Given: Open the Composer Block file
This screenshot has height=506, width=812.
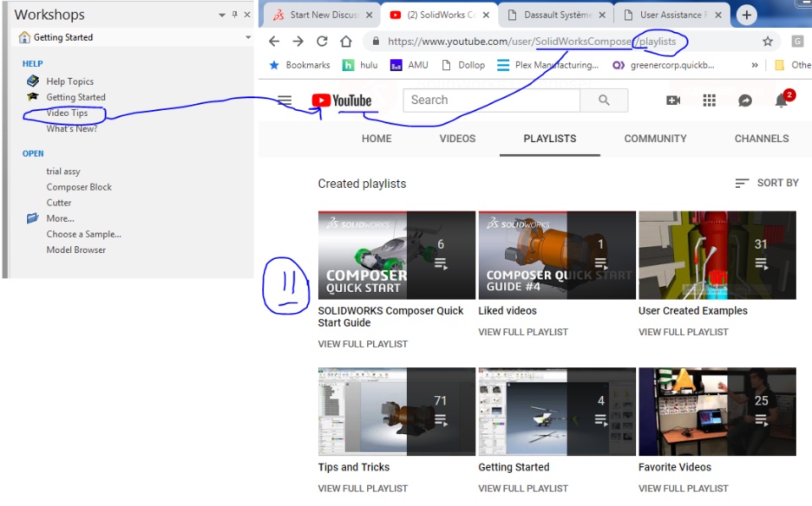Looking at the screenshot, I should (79, 187).
